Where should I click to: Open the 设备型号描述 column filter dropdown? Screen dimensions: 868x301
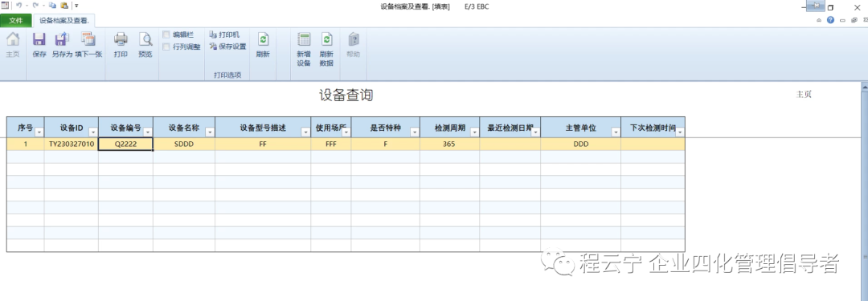click(305, 132)
